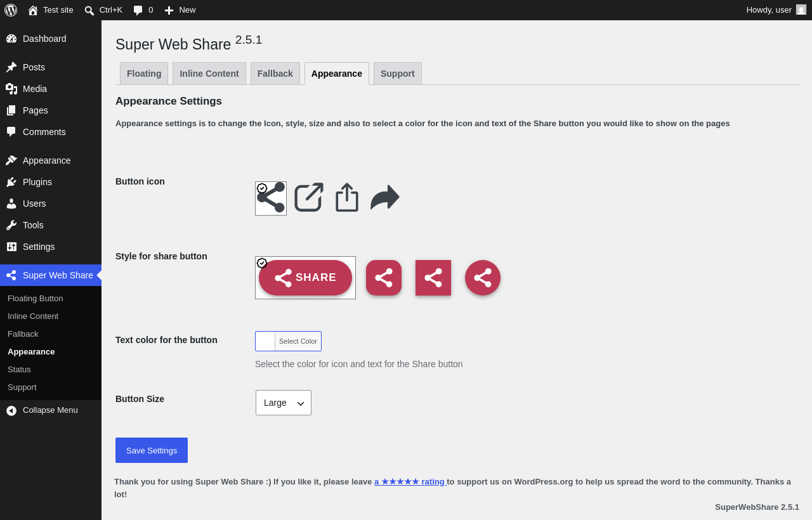This screenshot has width=812, height=520.
Task: Select the curved arrow share button icon
Action: click(x=385, y=198)
